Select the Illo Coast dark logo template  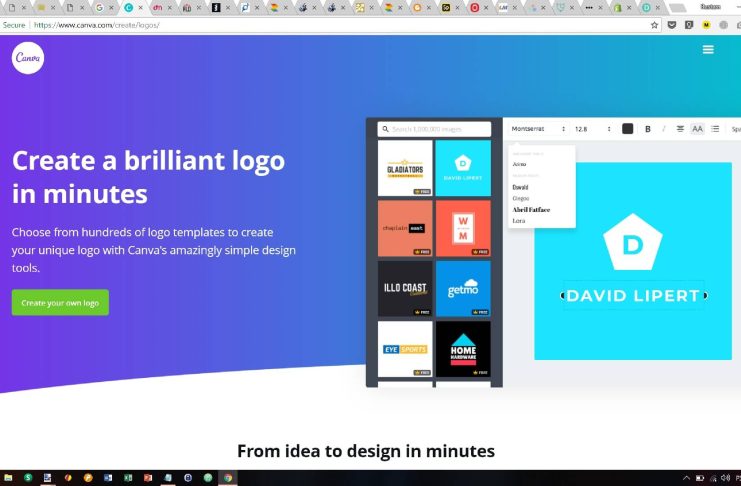coord(405,288)
